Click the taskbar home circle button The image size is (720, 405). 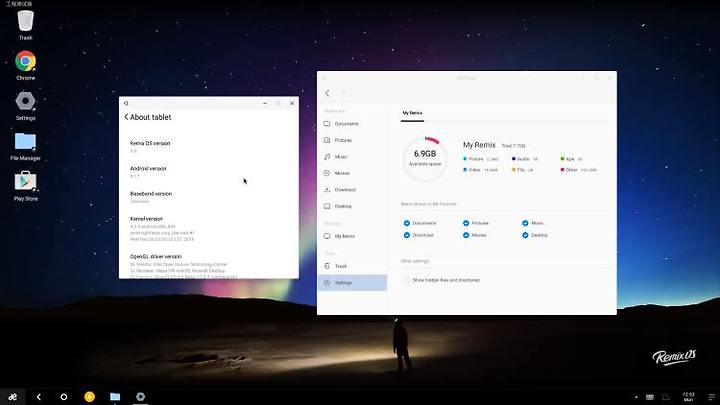coord(64,397)
